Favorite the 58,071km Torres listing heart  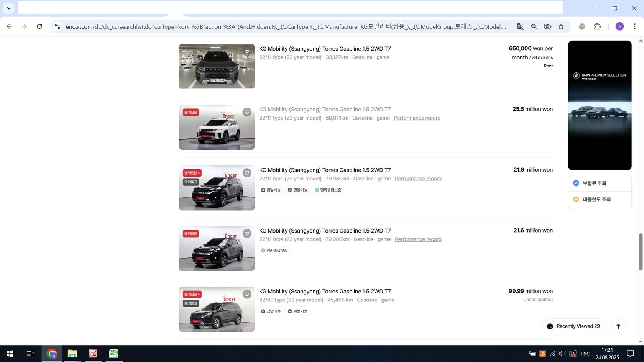coord(247,112)
